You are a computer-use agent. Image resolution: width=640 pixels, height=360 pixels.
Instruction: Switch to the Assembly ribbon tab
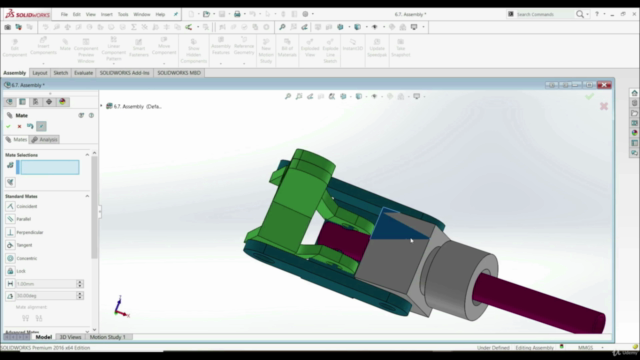(x=15, y=73)
